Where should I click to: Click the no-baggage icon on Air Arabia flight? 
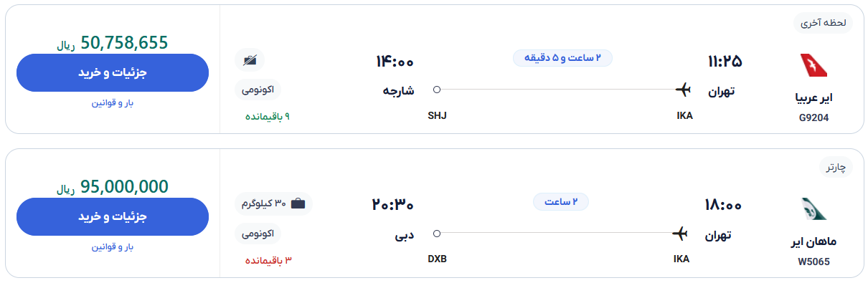pyautogui.click(x=250, y=60)
